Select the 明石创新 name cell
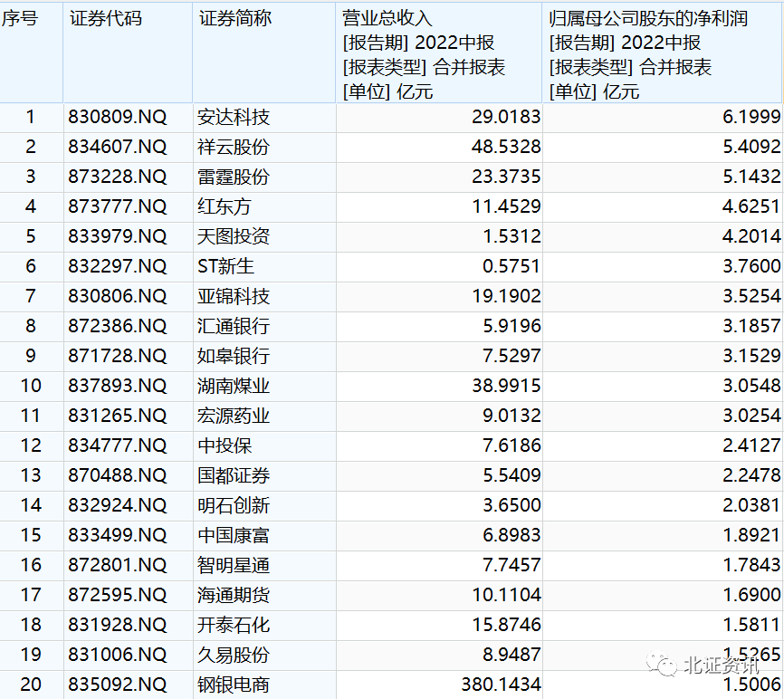Screen dimensions: 784x699 pyautogui.click(x=234, y=505)
